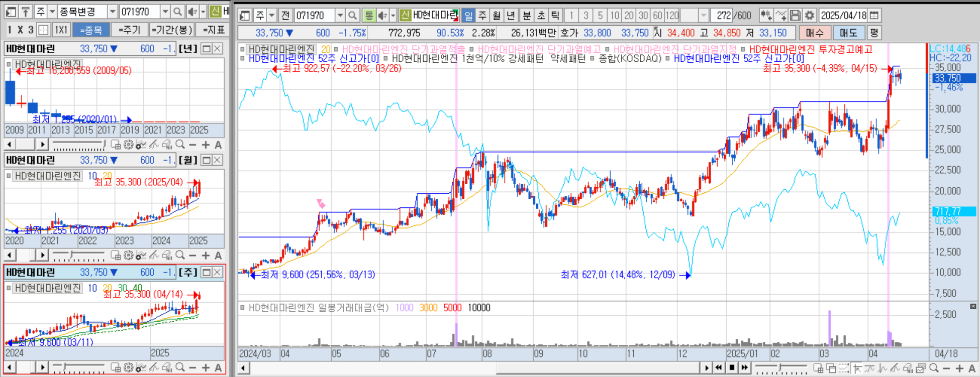This screenshot has height=377, width=980.
Task: Select the 10 interval button
Action: tap(614, 16)
